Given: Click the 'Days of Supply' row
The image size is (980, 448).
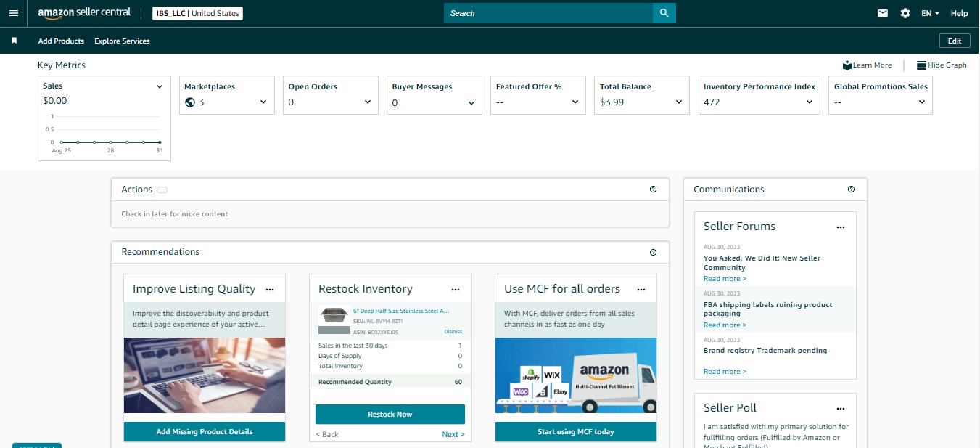Looking at the screenshot, I should point(390,356).
